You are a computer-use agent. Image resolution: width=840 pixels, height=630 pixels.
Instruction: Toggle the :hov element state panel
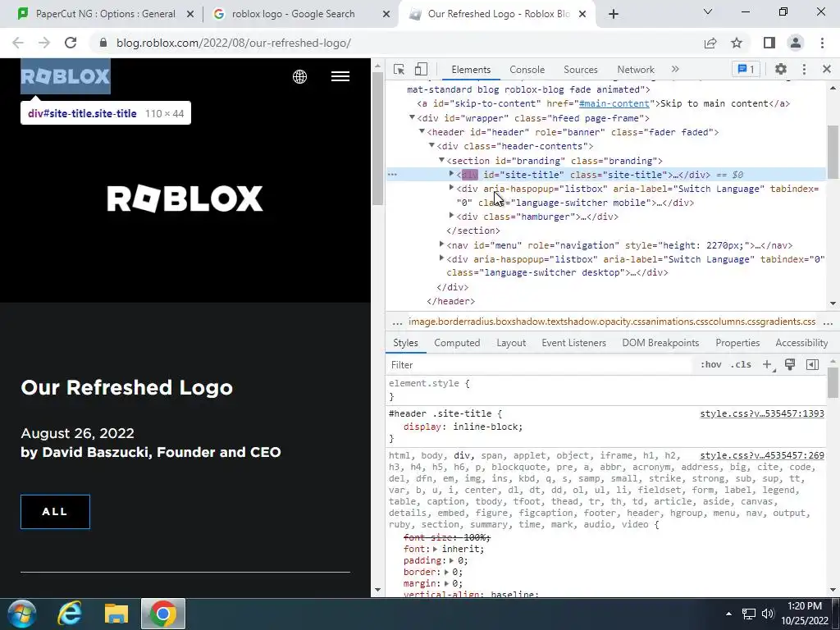click(x=711, y=365)
